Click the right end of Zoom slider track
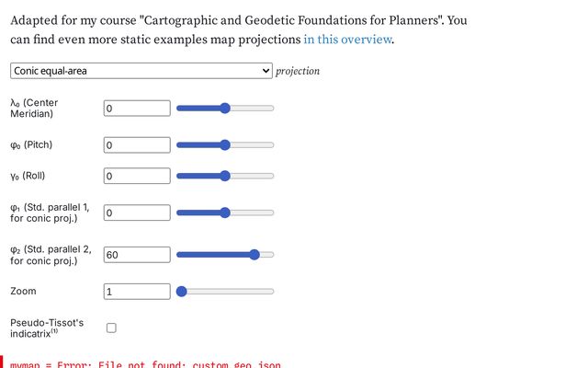 [x=272, y=292]
